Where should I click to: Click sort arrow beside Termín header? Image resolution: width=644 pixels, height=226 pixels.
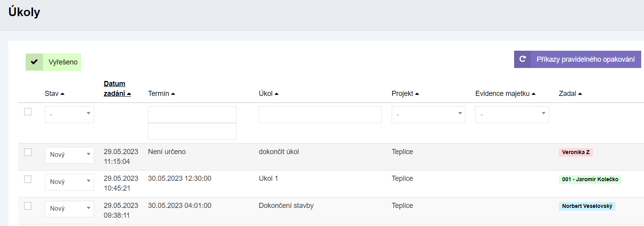point(173,94)
